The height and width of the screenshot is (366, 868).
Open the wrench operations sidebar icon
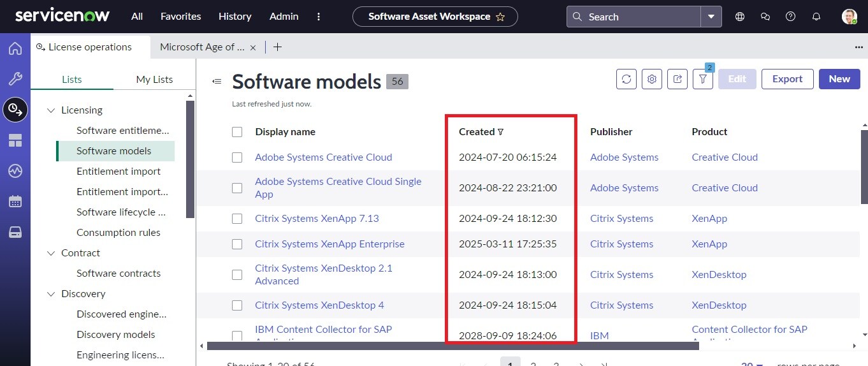click(x=15, y=79)
